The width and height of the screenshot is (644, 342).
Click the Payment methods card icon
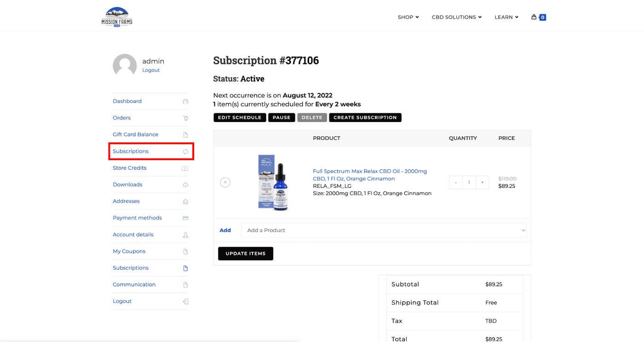point(185,218)
